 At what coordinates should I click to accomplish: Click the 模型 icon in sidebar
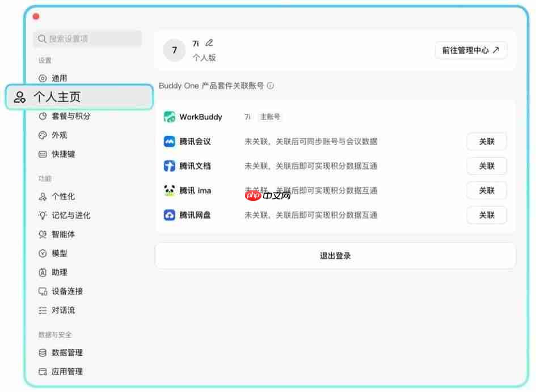[43, 253]
